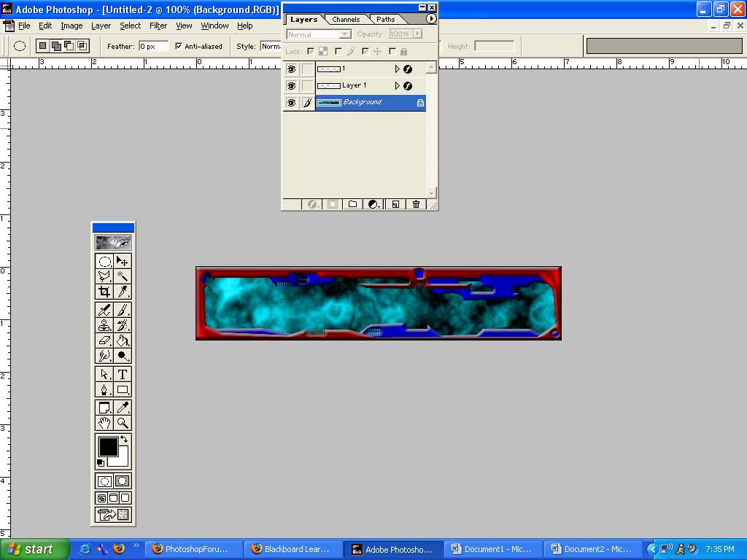The image size is (747, 560).
Task: Expand effects of Layer 1
Action: (398, 86)
